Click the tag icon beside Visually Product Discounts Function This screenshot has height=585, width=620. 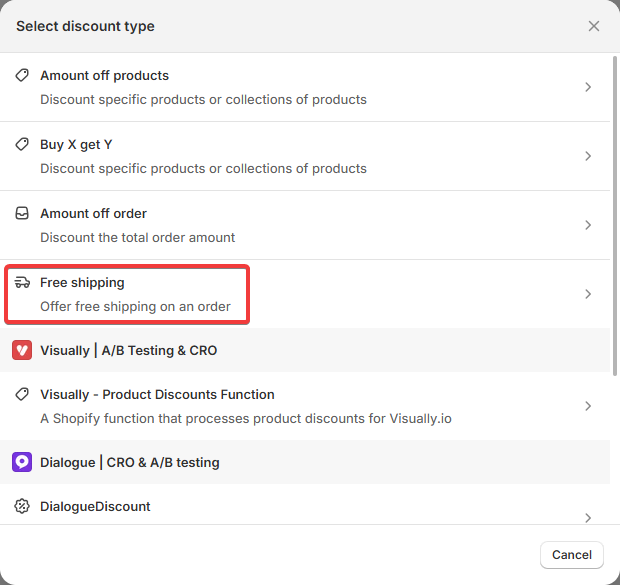22,394
